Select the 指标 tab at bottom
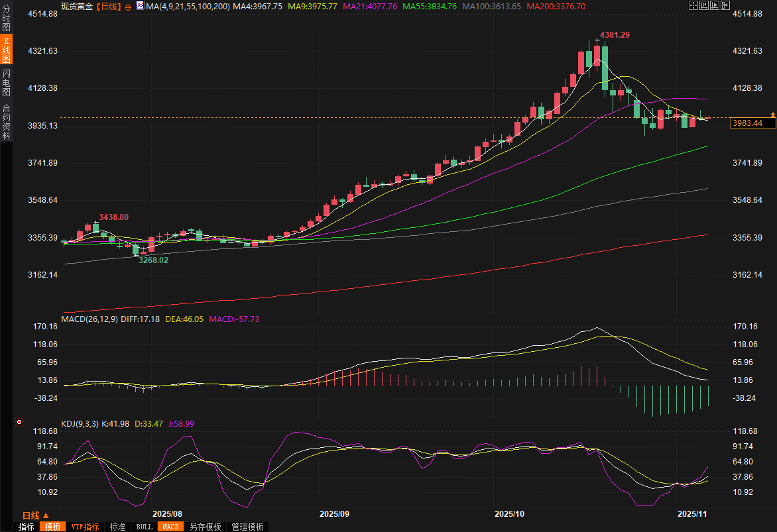Image resolution: width=777 pixels, height=532 pixels. coord(27,527)
